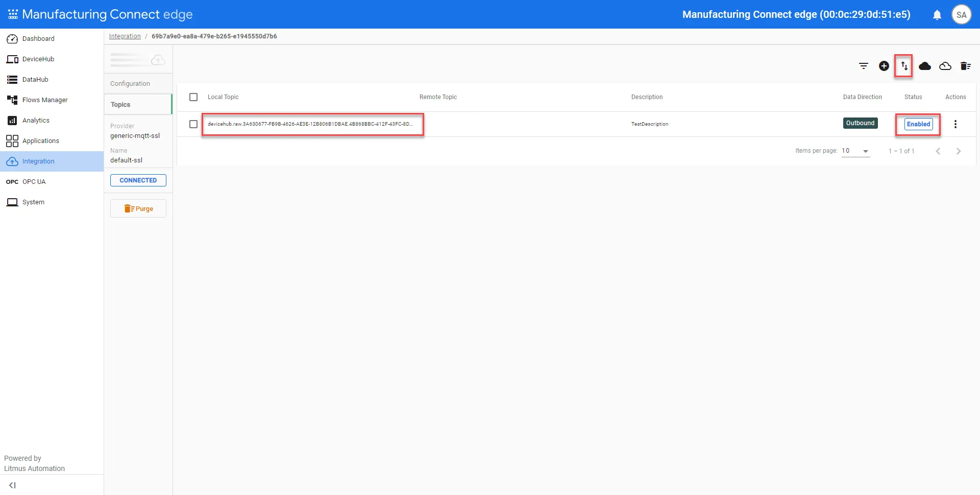Click the TestDescription cell
Viewport: 980px width, 495px height.
[x=649, y=124]
